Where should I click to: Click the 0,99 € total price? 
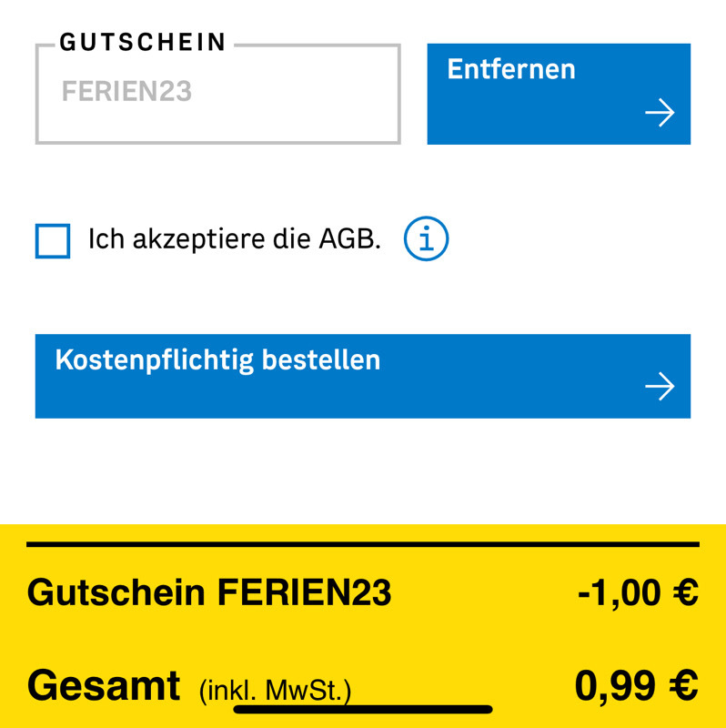637,685
